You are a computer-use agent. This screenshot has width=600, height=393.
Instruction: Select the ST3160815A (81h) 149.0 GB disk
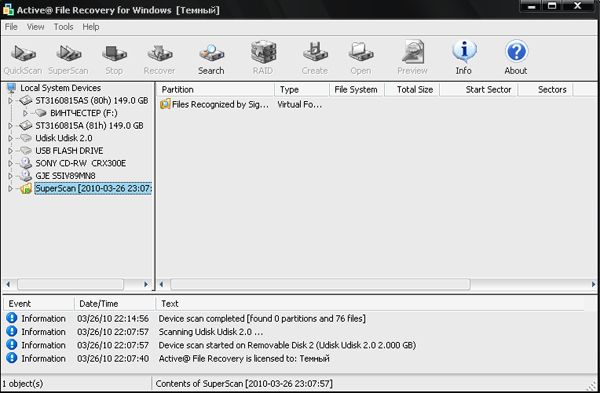coord(89,126)
